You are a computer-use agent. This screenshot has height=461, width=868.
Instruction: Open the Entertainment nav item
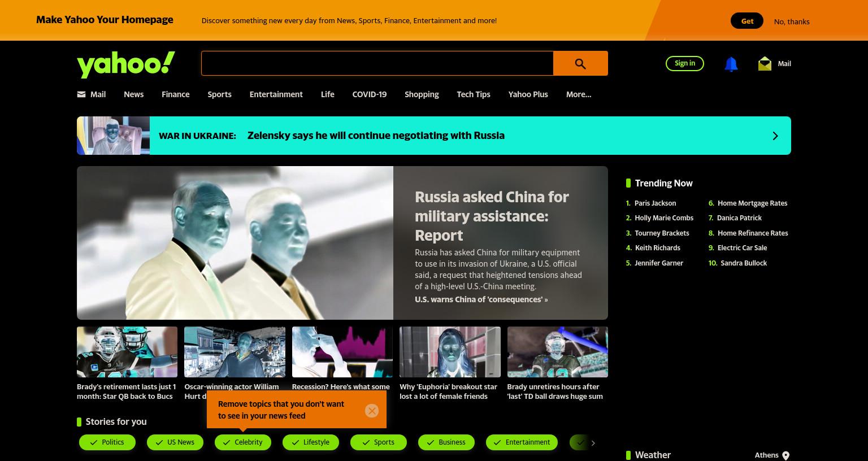click(276, 94)
